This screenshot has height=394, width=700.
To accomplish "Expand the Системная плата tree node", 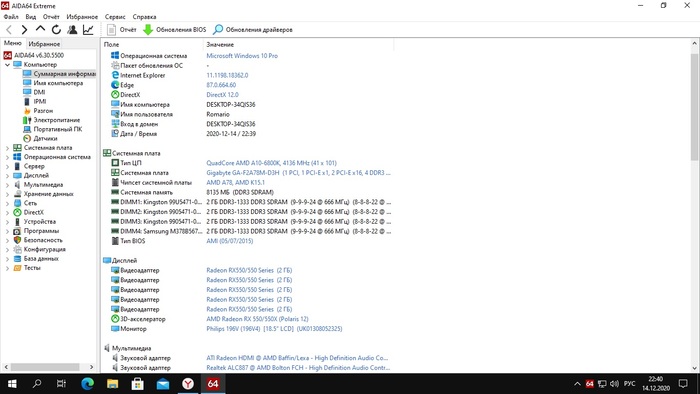I will tap(7, 148).
